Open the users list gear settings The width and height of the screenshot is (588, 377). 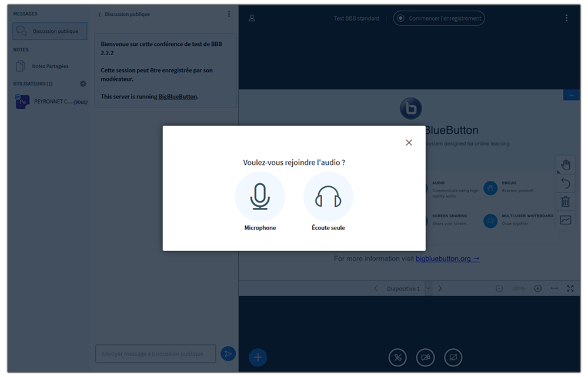pyautogui.click(x=83, y=84)
